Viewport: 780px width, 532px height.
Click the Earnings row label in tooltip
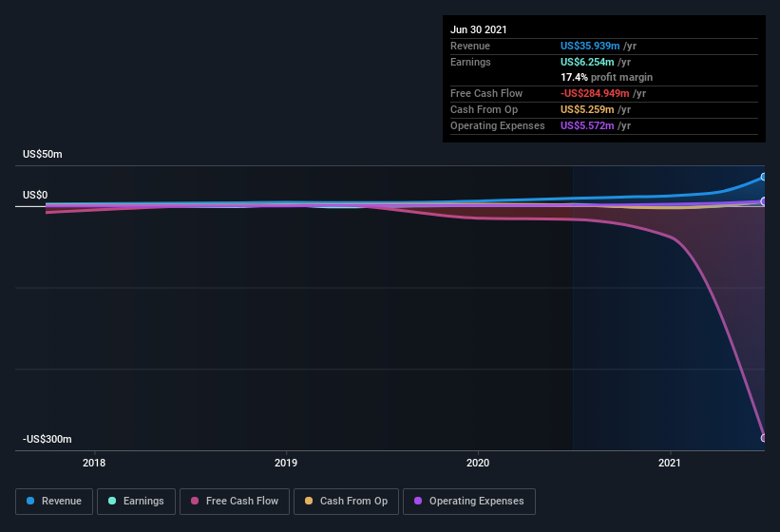[x=470, y=62]
